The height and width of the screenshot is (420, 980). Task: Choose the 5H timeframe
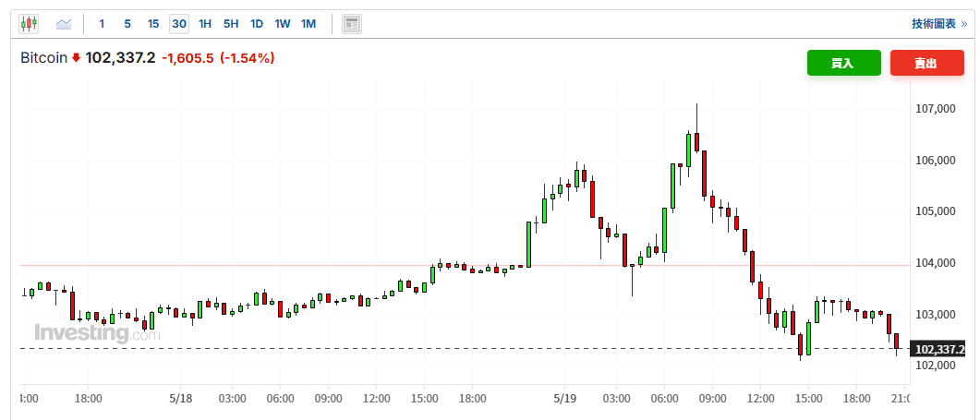(231, 24)
